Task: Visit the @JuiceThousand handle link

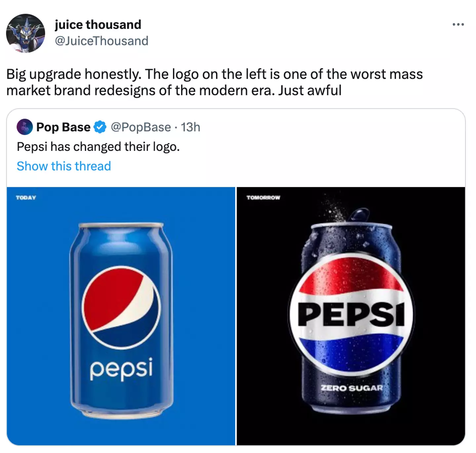Action: coord(101,41)
